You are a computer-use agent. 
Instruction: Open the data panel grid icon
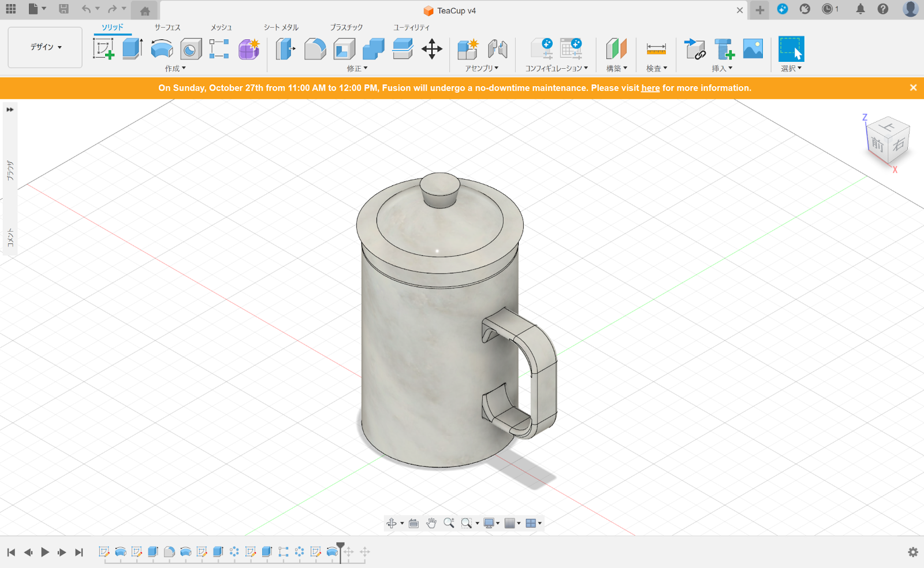pos(11,9)
